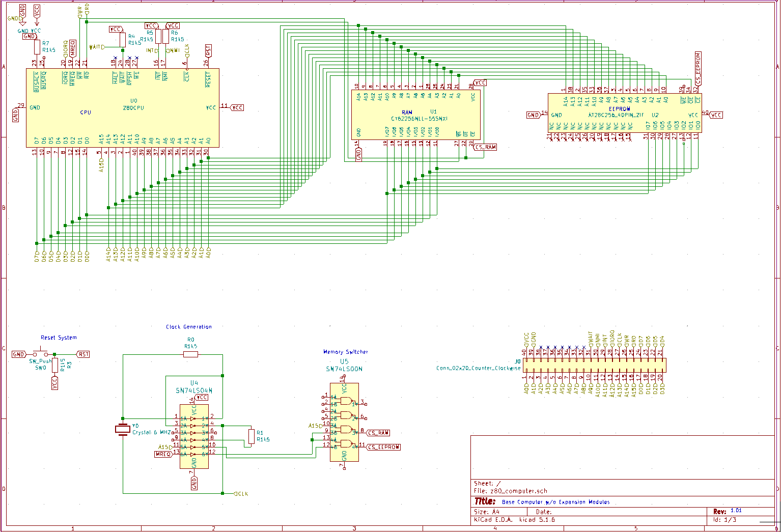781x532 pixels.
Task: Select the AT28C256 EEPROM chip U2
Action: 624,113
